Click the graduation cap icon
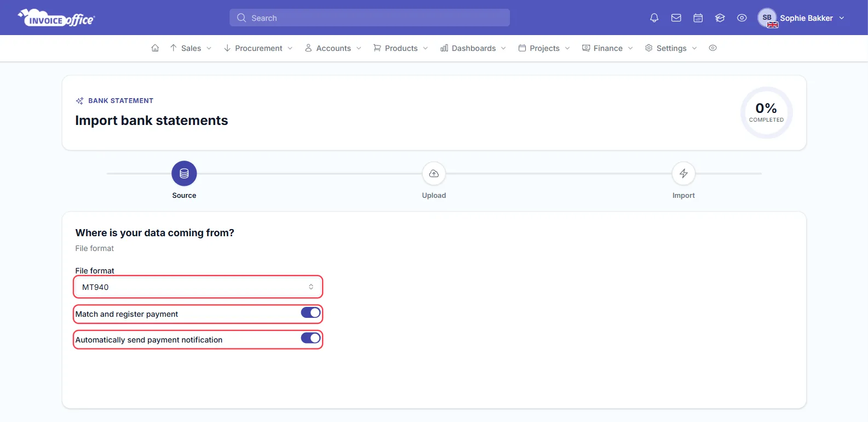This screenshot has width=868, height=422. tap(720, 18)
